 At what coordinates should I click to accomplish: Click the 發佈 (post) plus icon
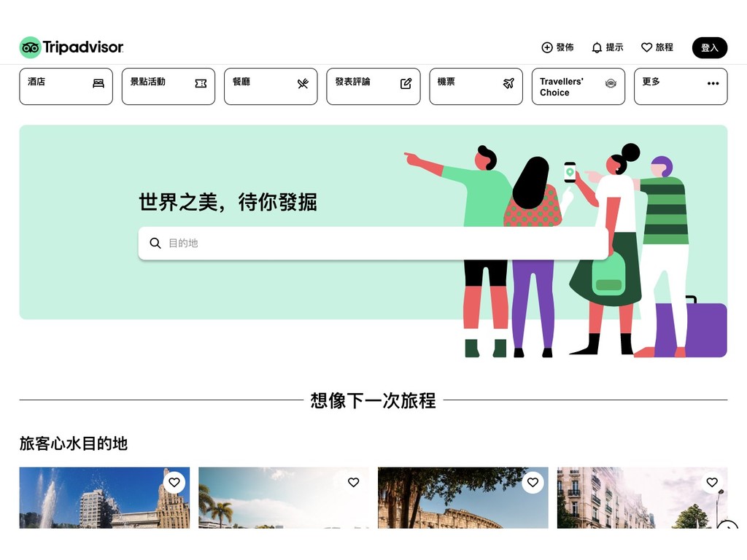pos(547,47)
